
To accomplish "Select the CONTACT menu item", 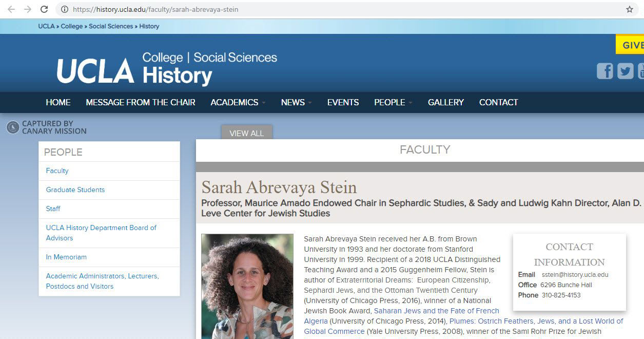I will click(498, 102).
